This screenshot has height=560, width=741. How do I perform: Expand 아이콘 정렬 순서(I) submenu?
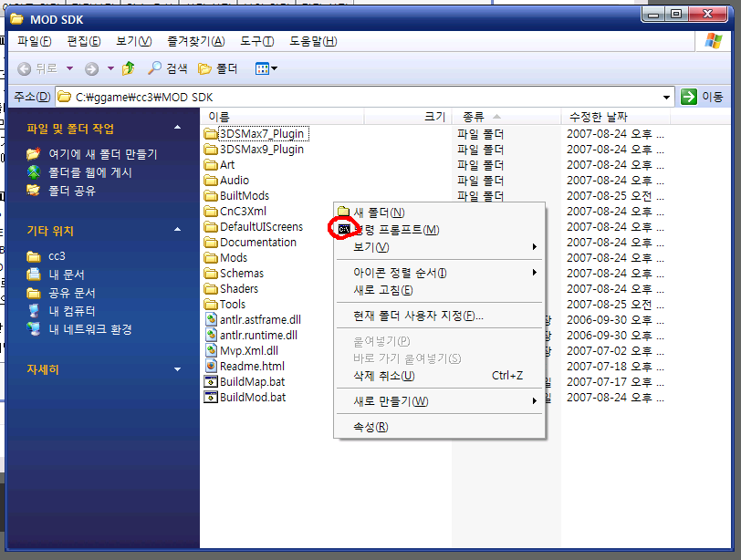(440, 273)
